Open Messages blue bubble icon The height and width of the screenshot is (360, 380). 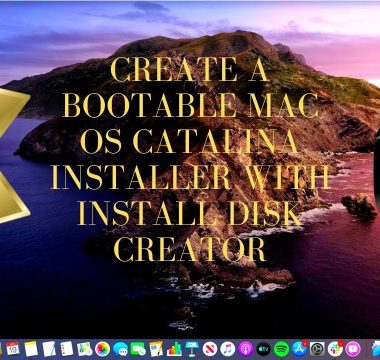click(x=120, y=349)
